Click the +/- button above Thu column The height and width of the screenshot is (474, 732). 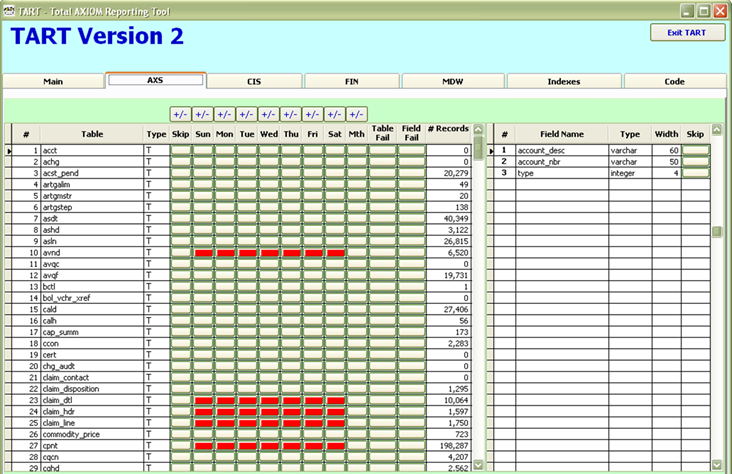point(290,114)
